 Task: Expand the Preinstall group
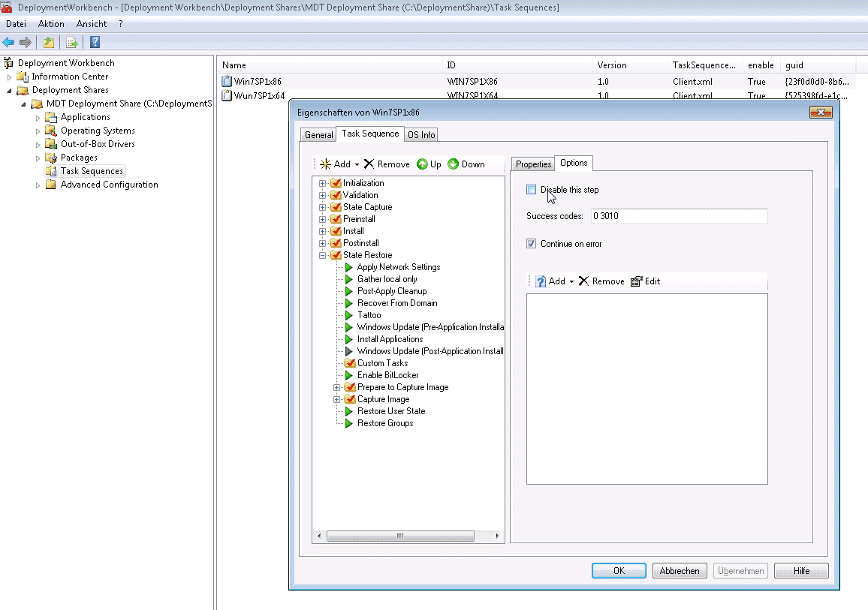(x=322, y=219)
